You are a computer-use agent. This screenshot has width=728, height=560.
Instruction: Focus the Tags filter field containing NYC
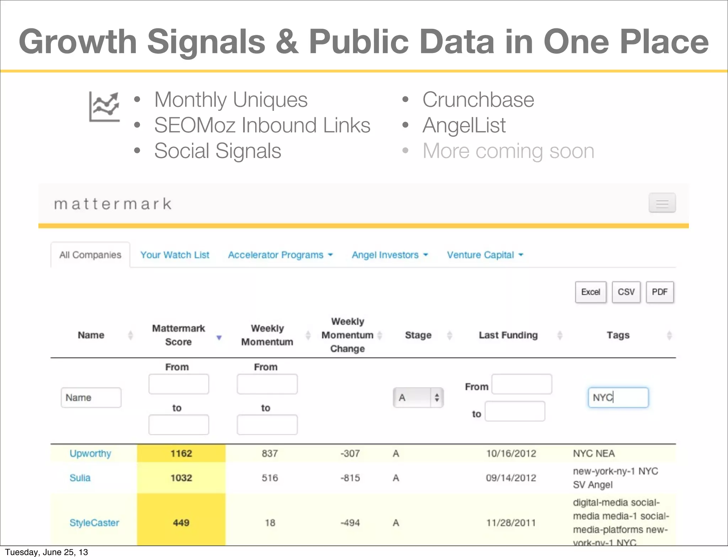618,397
